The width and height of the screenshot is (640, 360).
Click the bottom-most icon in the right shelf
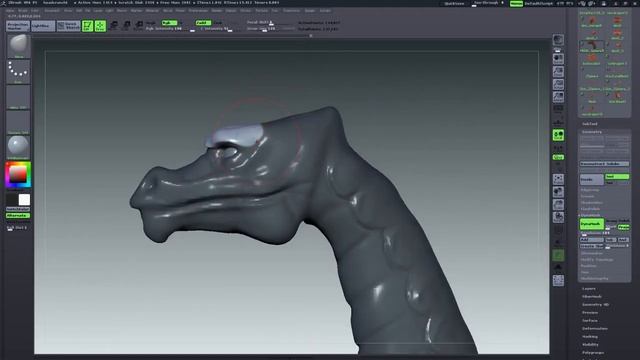click(x=558, y=280)
